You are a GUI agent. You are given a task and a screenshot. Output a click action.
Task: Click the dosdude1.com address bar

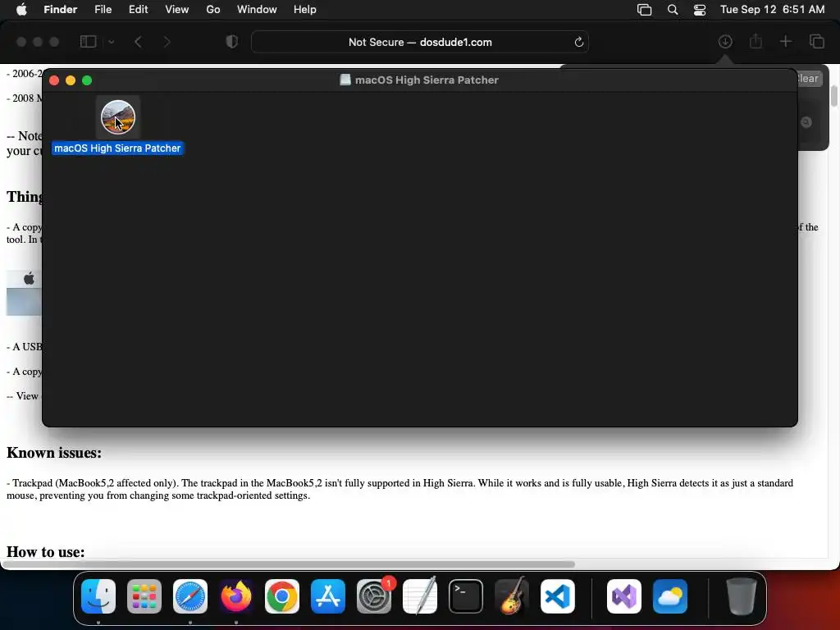pyautogui.click(x=420, y=42)
